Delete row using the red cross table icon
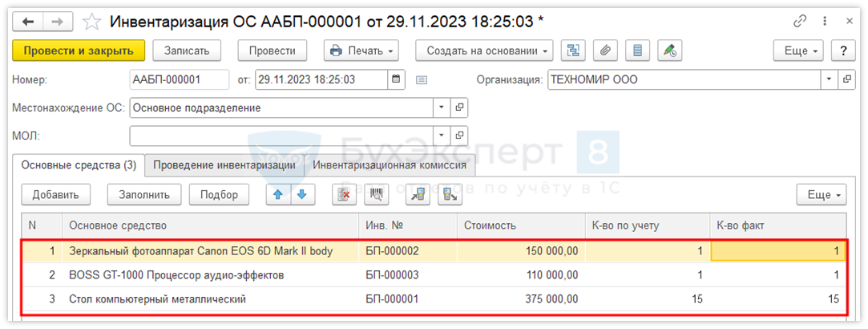This screenshot has width=868, height=329. [344, 194]
